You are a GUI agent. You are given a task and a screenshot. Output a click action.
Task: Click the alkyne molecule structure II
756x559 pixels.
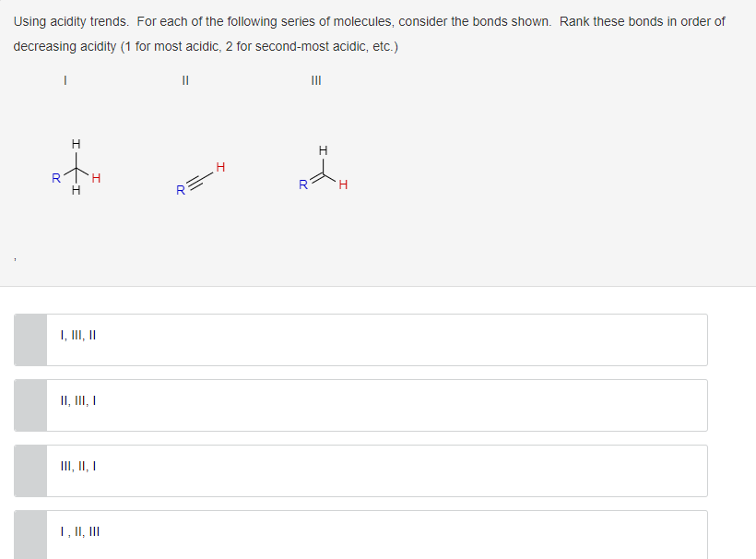[198, 180]
